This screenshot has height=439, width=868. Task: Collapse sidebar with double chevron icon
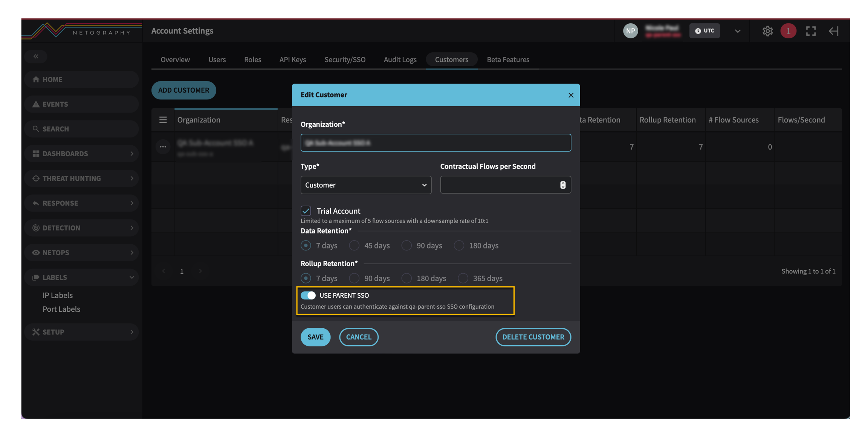[36, 56]
